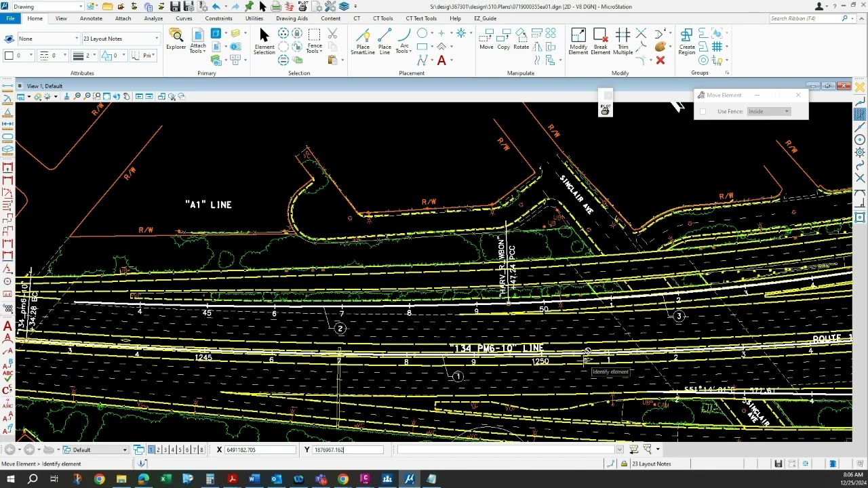Choose the Place Line tool
The height and width of the screenshot is (488, 868).
(384, 41)
